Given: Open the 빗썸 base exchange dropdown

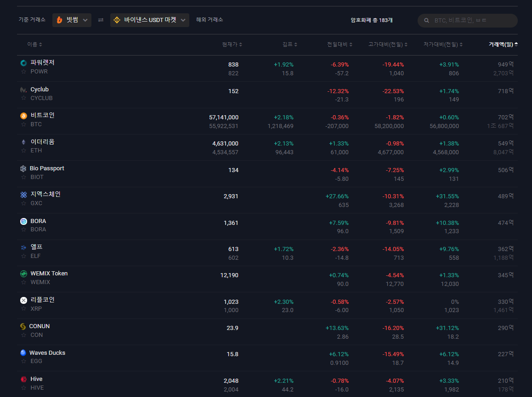Looking at the screenshot, I should (x=72, y=20).
